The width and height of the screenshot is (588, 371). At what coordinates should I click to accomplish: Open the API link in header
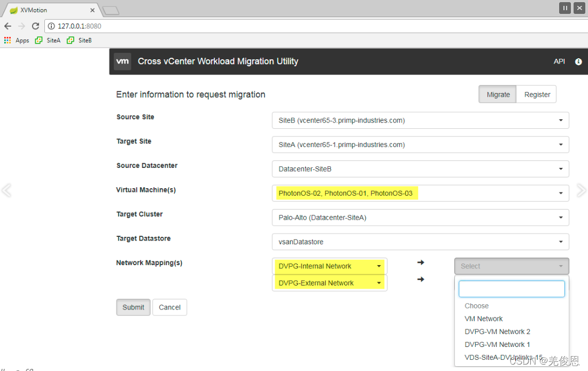[x=559, y=61]
